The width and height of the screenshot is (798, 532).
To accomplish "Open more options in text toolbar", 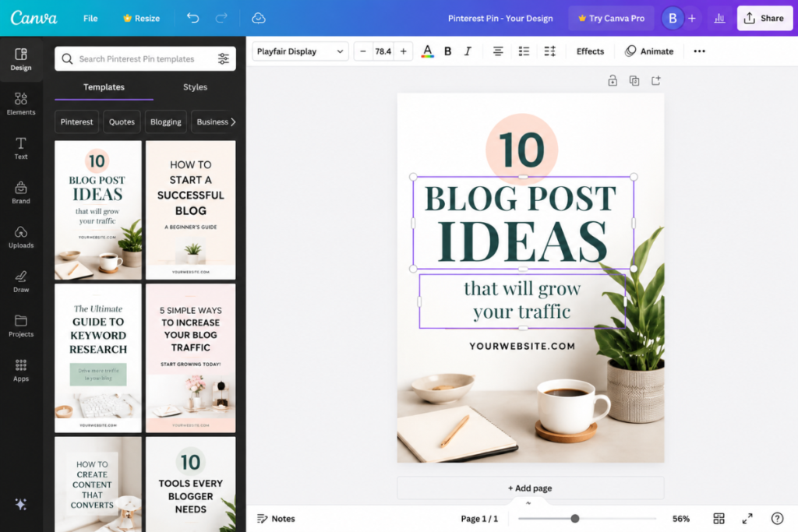I will click(x=699, y=51).
